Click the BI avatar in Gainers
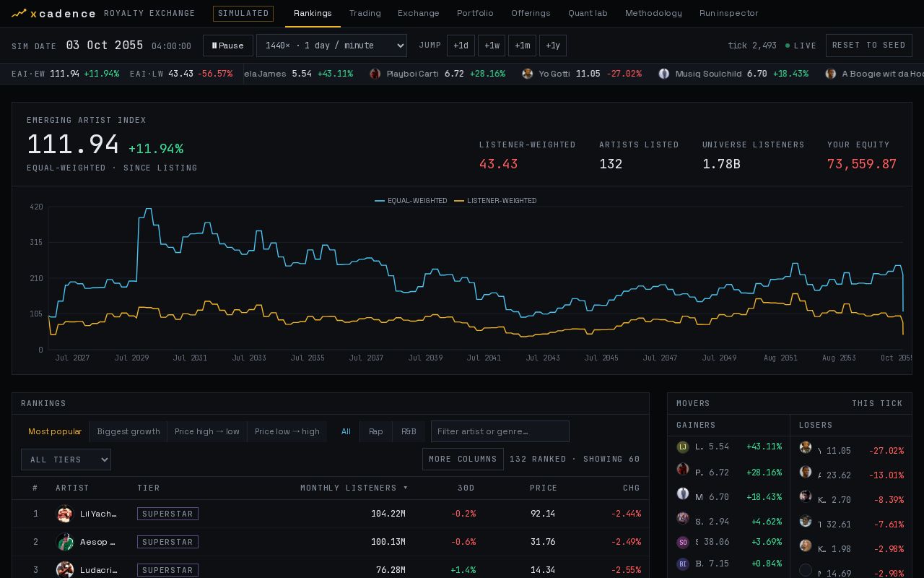Image resolution: width=924 pixels, height=578 pixels. click(683, 564)
